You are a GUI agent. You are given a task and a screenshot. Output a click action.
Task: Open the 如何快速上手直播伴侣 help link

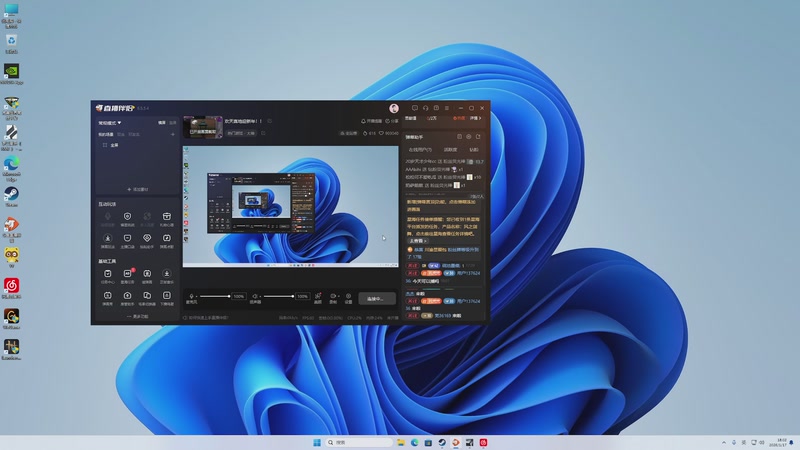click(206, 317)
